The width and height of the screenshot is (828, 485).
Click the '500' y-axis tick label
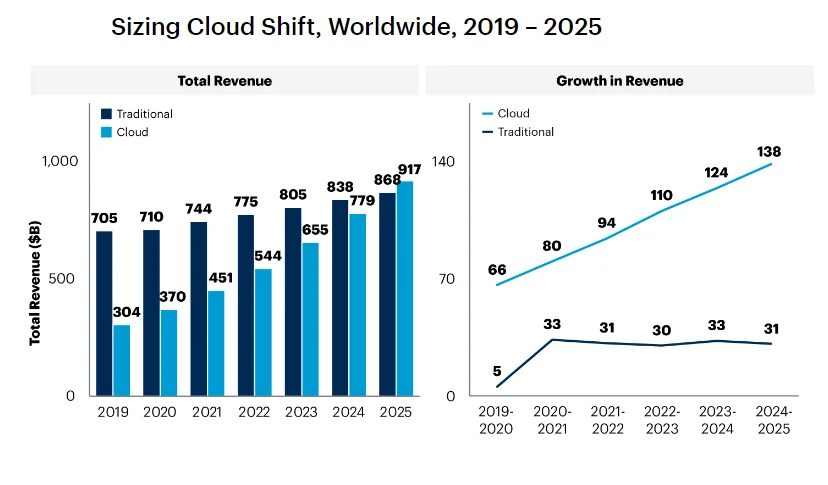coord(62,278)
